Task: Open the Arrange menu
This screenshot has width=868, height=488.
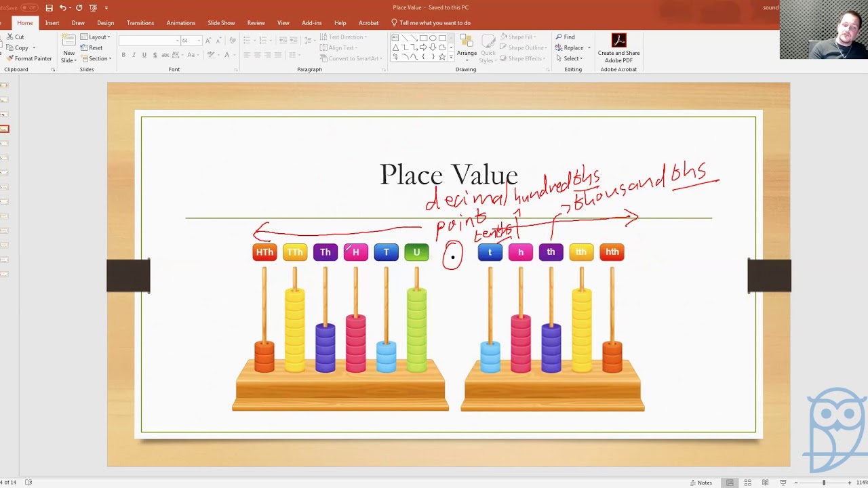Action: pyautogui.click(x=467, y=47)
